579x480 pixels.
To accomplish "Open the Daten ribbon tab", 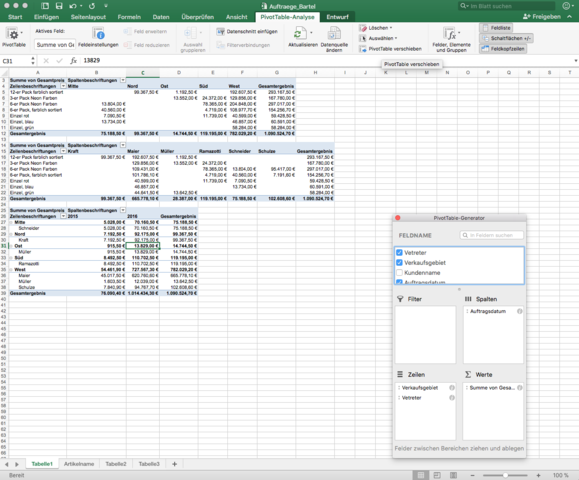I will (x=161, y=17).
